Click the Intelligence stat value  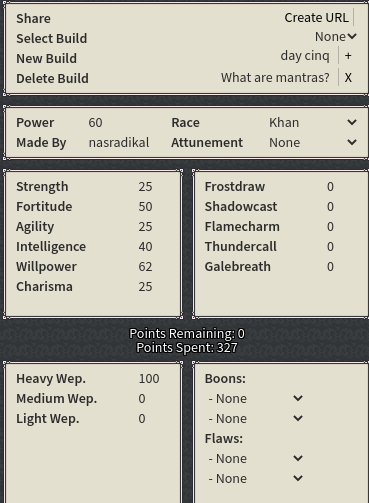coord(152,247)
